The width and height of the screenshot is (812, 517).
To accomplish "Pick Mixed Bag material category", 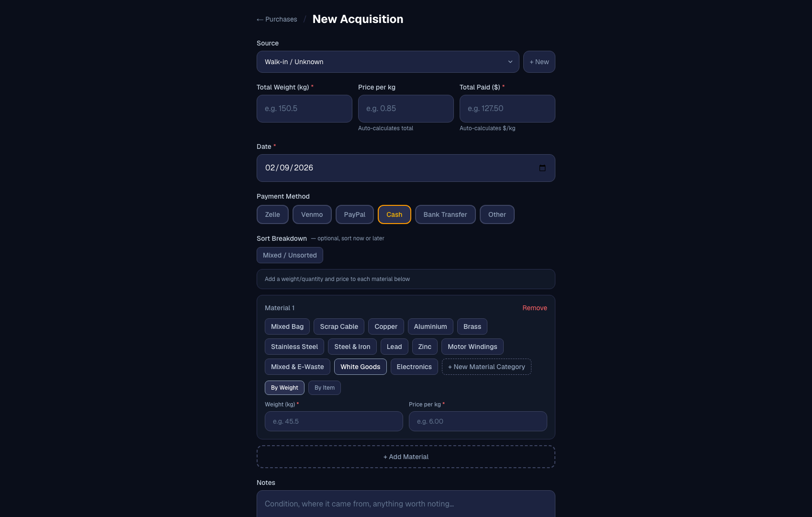I will 287,326.
